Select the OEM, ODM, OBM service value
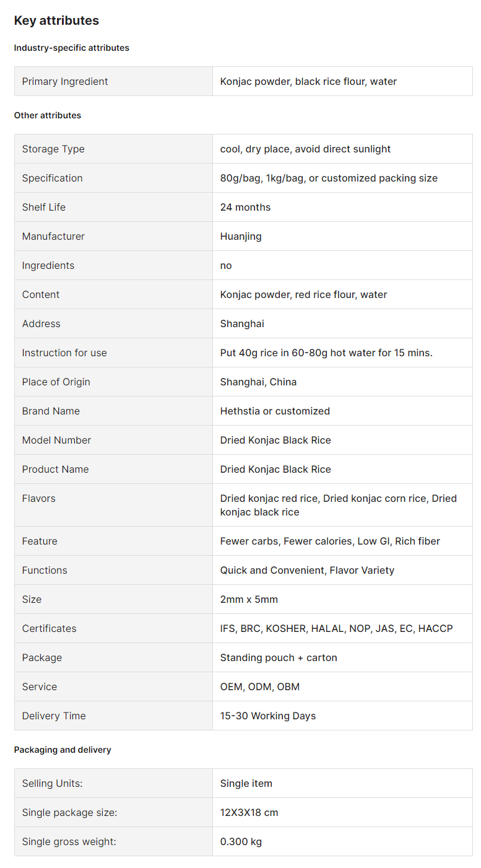The image size is (481, 868). (260, 686)
